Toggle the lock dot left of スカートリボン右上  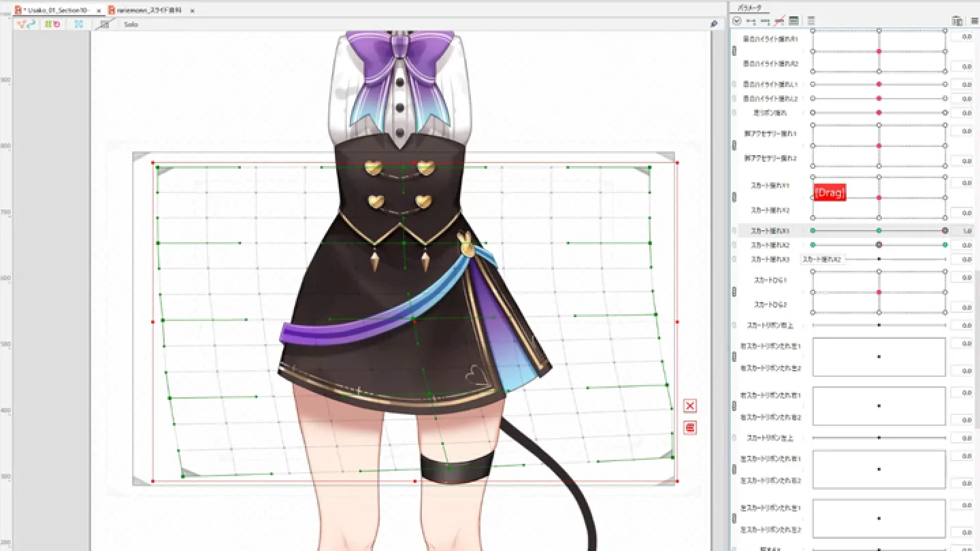734,325
